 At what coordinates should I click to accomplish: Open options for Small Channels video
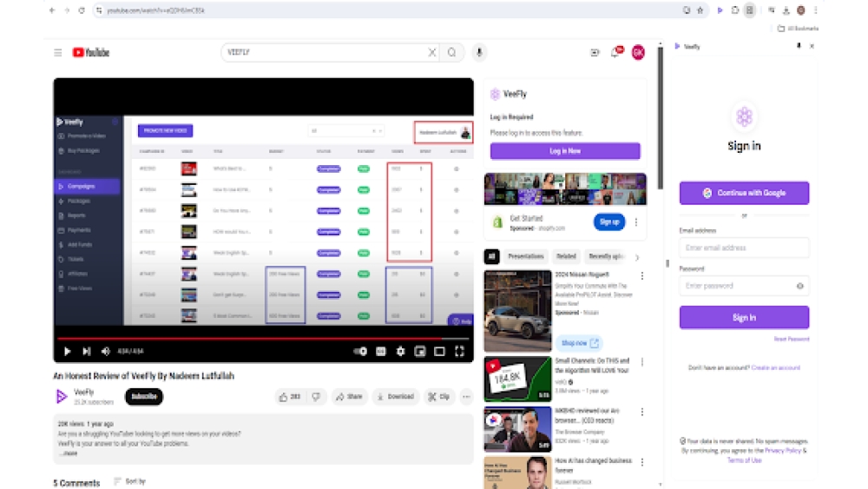[x=642, y=362]
